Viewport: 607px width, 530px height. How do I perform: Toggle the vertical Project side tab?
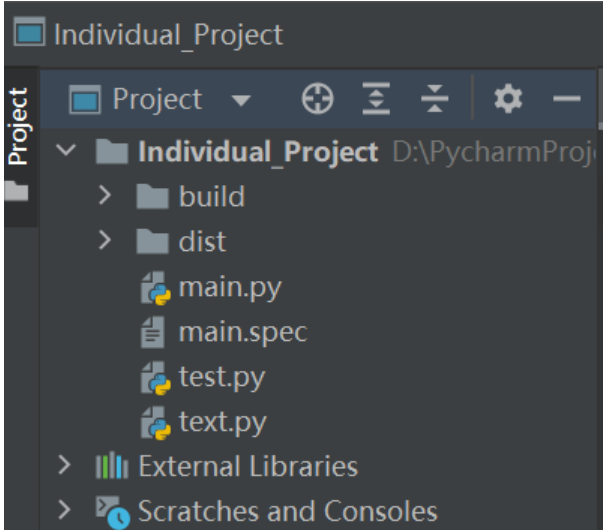(x=19, y=126)
